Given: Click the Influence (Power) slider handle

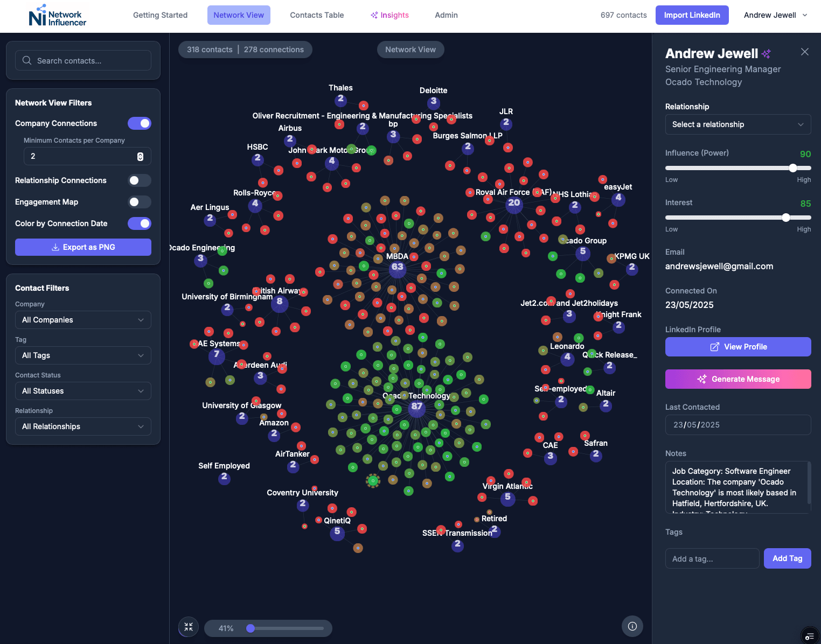Looking at the screenshot, I should pyautogui.click(x=793, y=168).
